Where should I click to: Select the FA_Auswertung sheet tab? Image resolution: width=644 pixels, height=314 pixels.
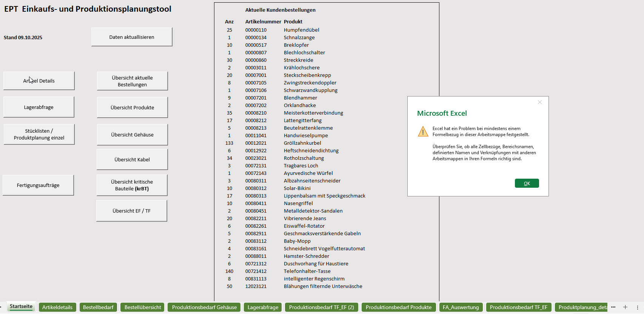click(x=461, y=307)
